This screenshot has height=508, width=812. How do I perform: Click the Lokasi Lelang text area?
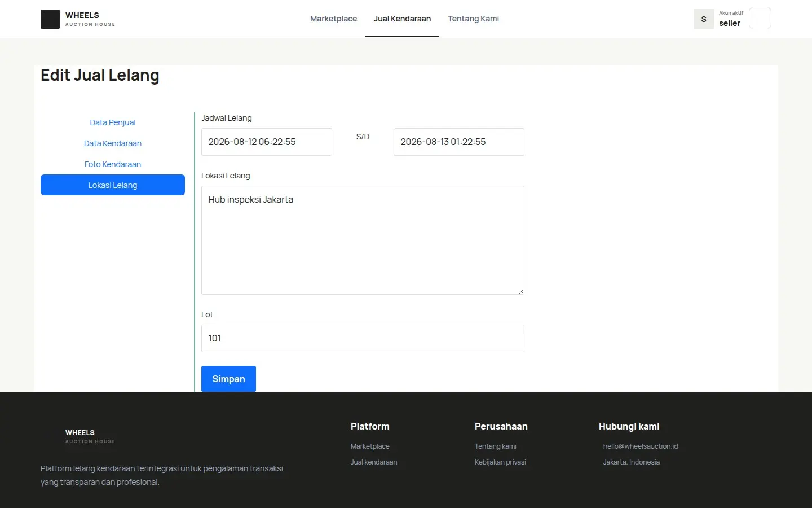click(x=363, y=240)
